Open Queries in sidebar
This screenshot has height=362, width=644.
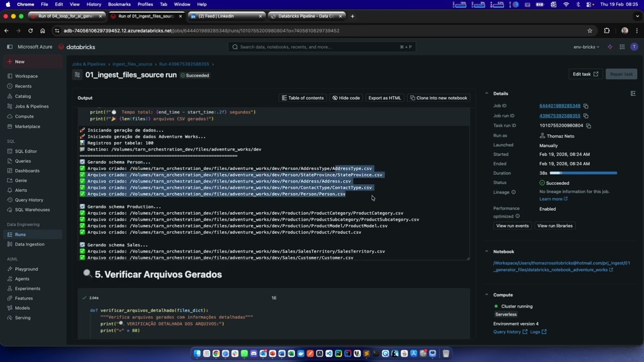click(x=23, y=161)
